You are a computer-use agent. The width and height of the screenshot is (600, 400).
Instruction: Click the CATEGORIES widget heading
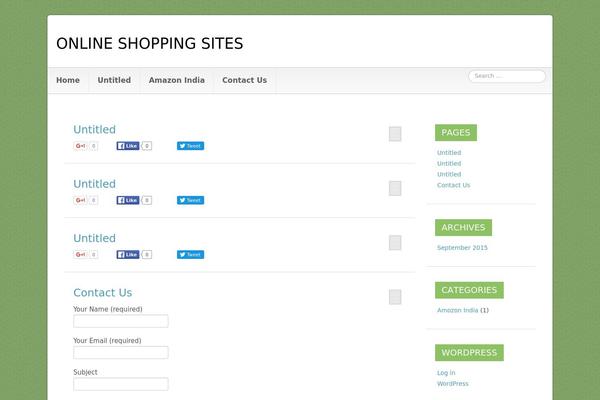click(x=469, y=290)
